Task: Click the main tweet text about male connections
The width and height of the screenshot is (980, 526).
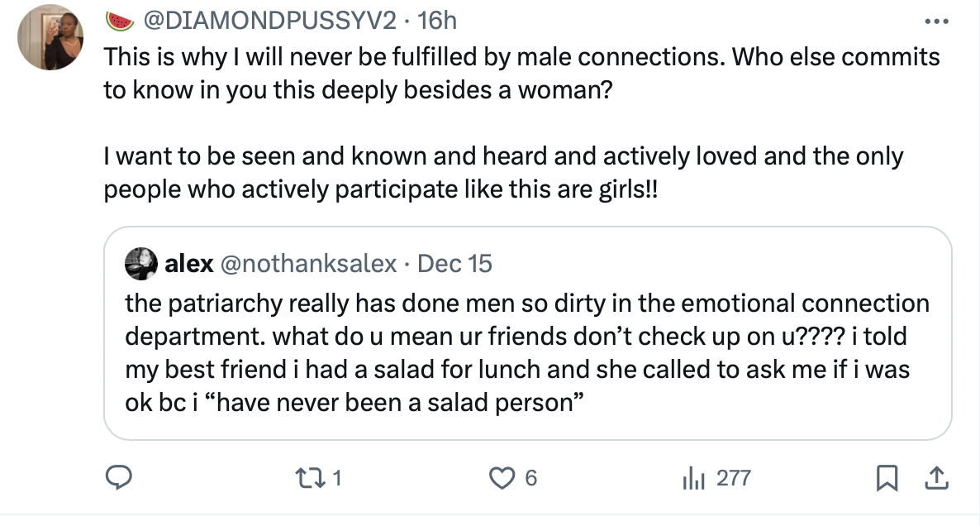Action: pos(522,122)
